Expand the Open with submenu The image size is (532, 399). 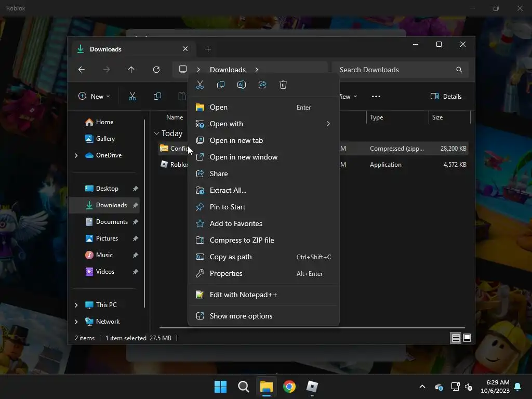tap(263, 124)
